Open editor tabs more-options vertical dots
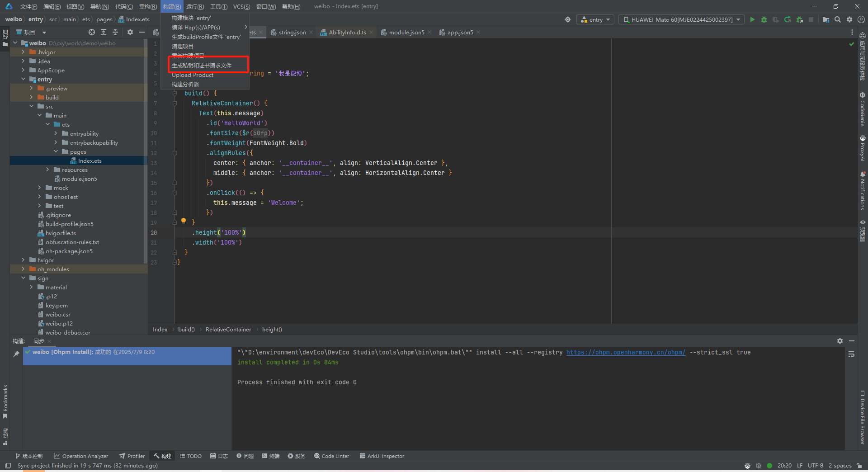Image resolution: width=868 pixels, height=472 pixels. tap(852, 32)
